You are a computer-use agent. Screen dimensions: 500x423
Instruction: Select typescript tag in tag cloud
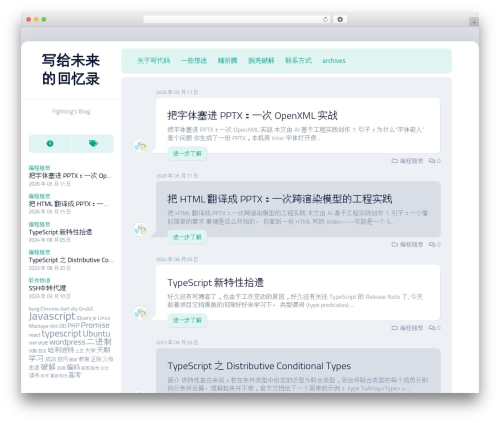(61, 334)
